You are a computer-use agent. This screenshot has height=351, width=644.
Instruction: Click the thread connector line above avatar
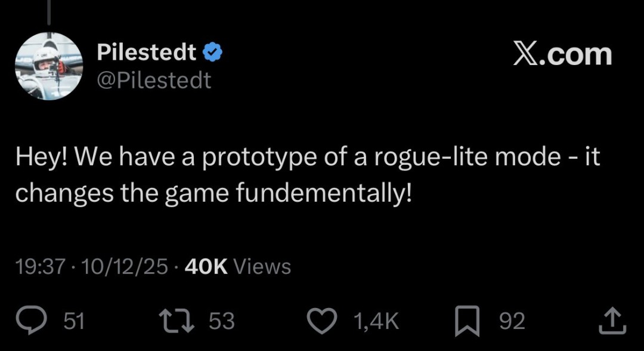48,11
